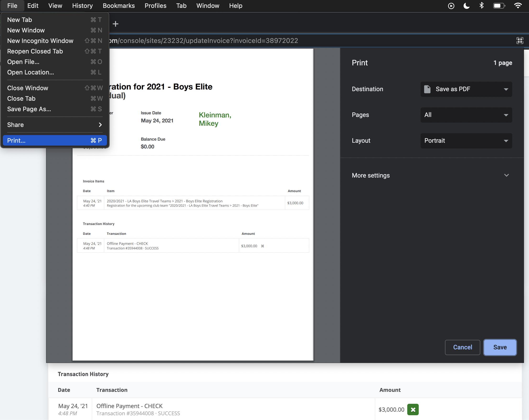Open the Destination dropdown showing Save as PDF
Viewport: 529px width, 420px height.
pos(466,89)
